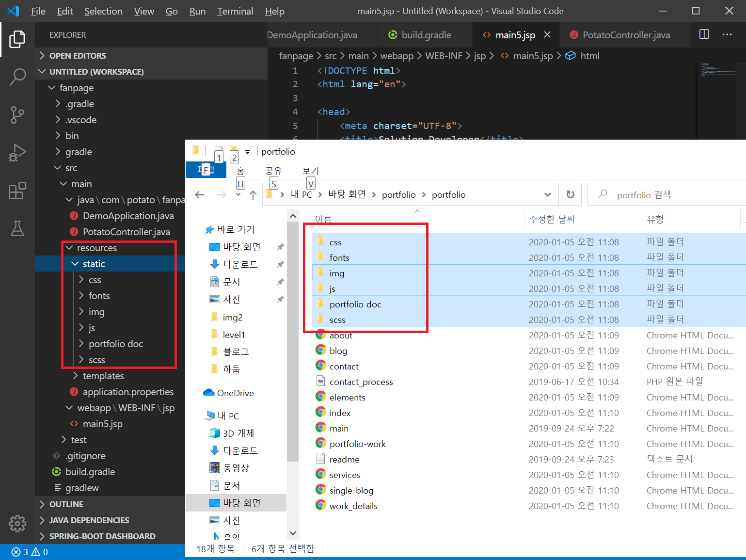
Task: Open the editor more actions menu
Action: coord(727,34)
